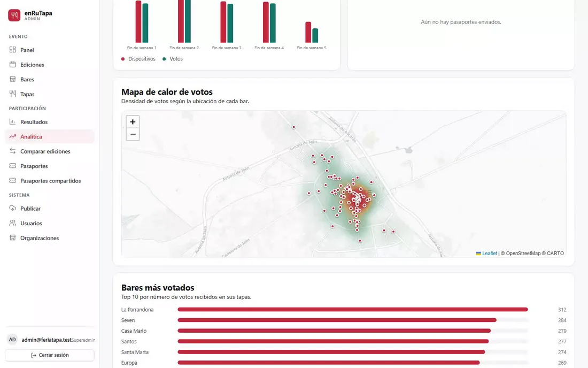Toggle the Votos legend entry
Screen dimensions: 588x368
173,59
